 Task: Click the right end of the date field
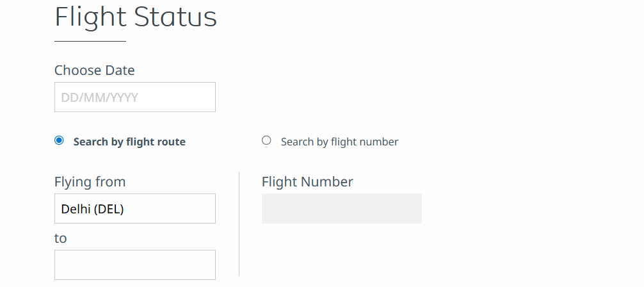tap(206, 97)
